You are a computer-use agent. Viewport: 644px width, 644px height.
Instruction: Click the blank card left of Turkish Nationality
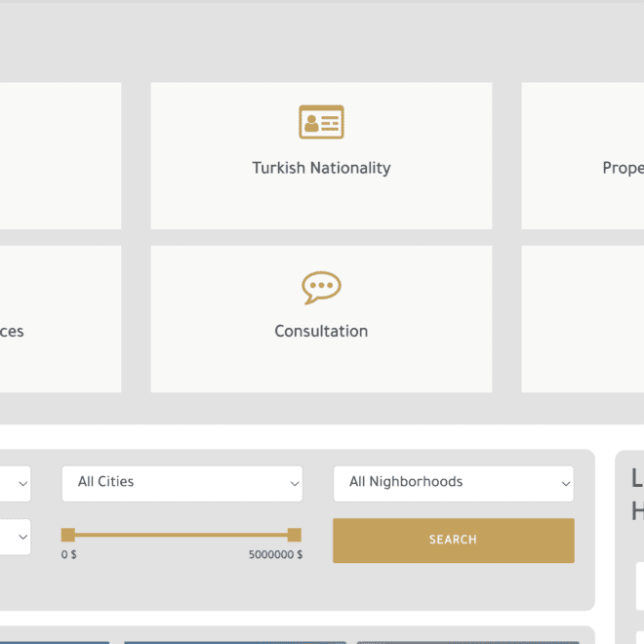[59, 156]
